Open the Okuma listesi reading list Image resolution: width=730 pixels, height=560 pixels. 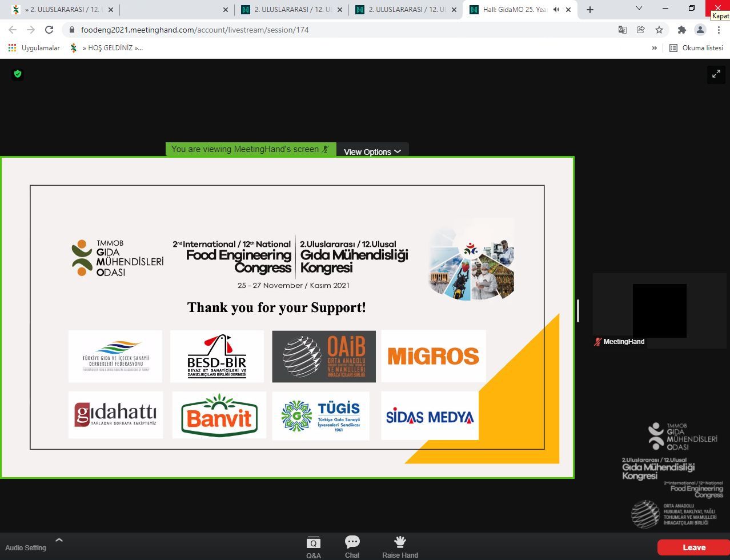tap(696, 48)
